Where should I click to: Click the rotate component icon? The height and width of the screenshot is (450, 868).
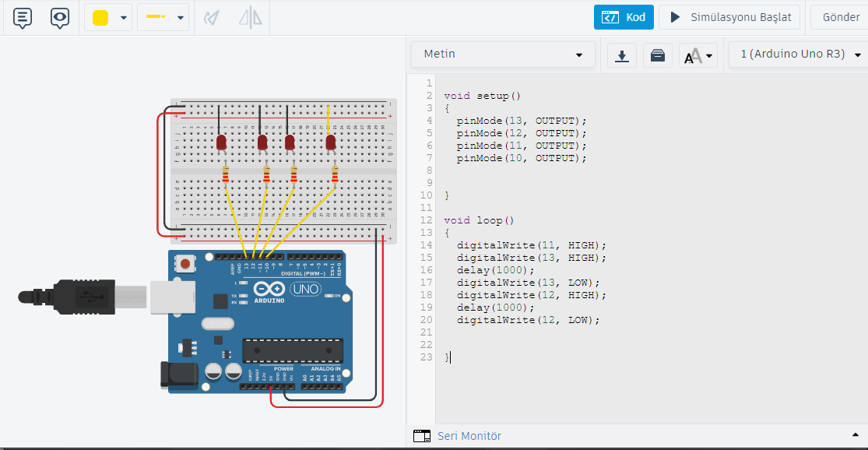pyautogui.click(x=211, y=17)
